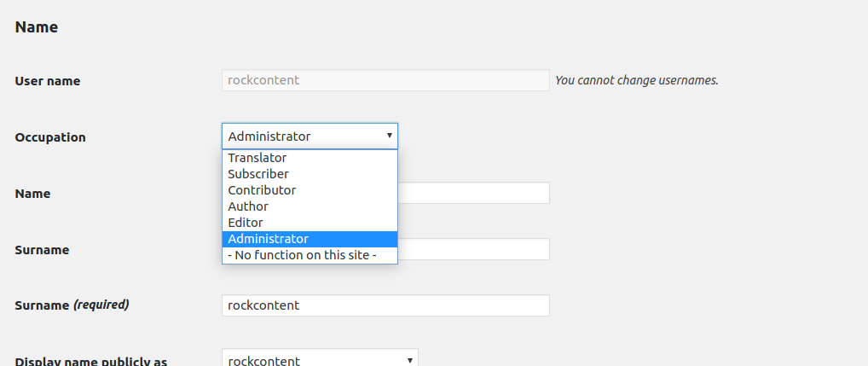Click the arrow on rockcontent display name selector
The width and height of the screenshot is (868, 366).
click(x=409, y=360)
